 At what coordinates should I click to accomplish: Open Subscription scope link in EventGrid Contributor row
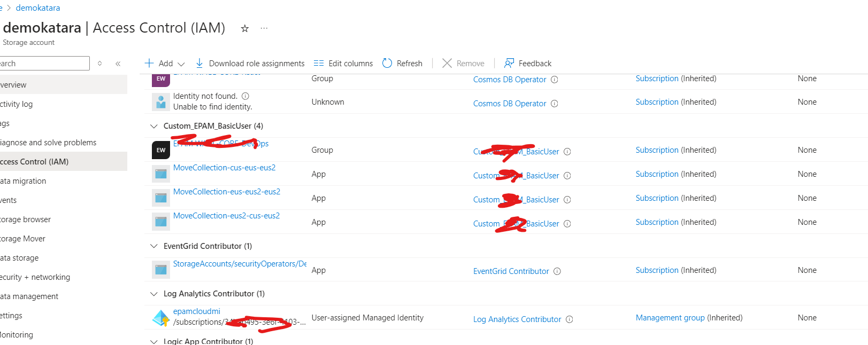point(657,270)
